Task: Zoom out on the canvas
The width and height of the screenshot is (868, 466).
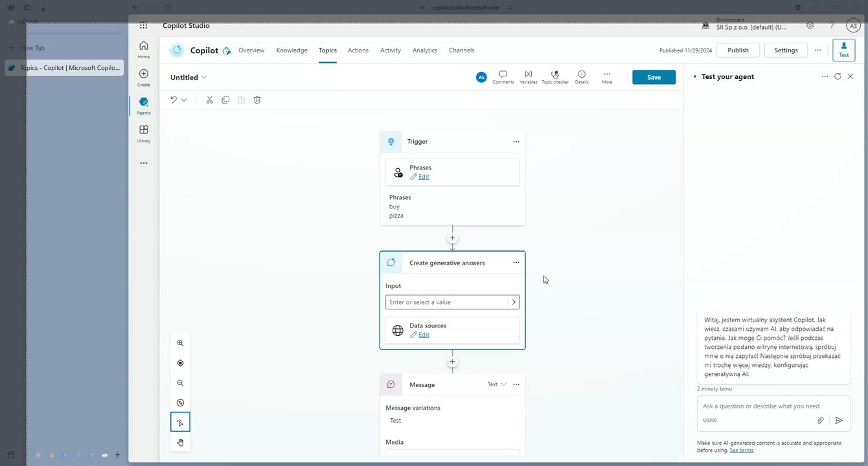Action: 180,383
